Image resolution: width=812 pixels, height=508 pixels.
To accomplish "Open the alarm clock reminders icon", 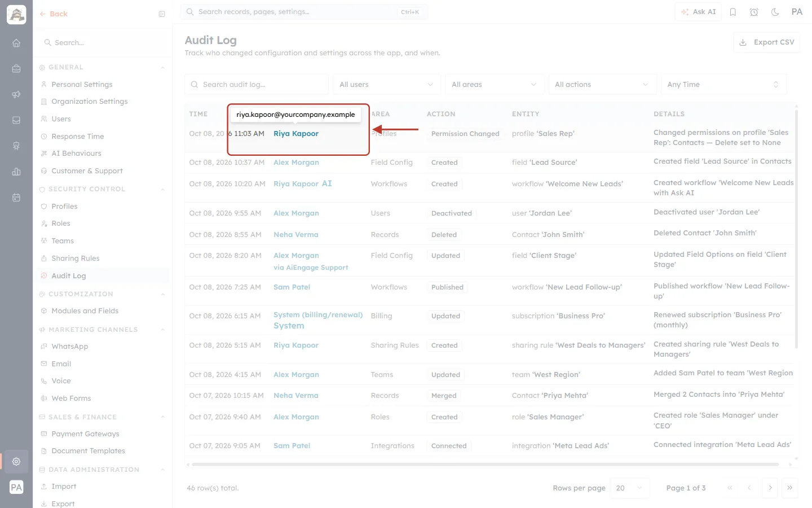I will 754,12.
